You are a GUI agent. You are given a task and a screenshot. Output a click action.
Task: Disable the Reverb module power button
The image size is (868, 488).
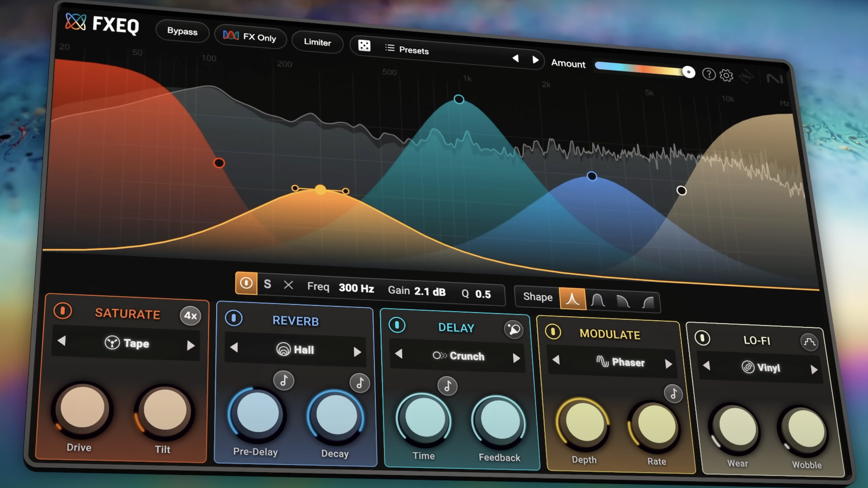click(x=234, y=318)
